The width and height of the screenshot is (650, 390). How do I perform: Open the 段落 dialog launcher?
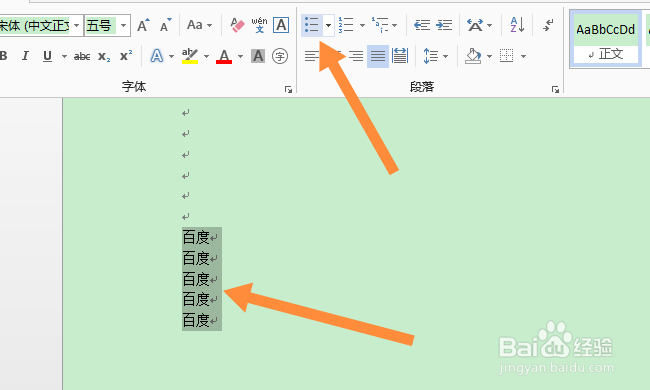[x=555, y=89]
